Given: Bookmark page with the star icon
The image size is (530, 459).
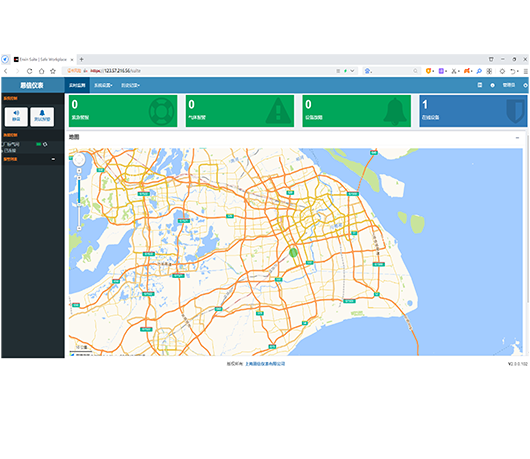Looking at the screenshot, I should (x=53, y=71).
